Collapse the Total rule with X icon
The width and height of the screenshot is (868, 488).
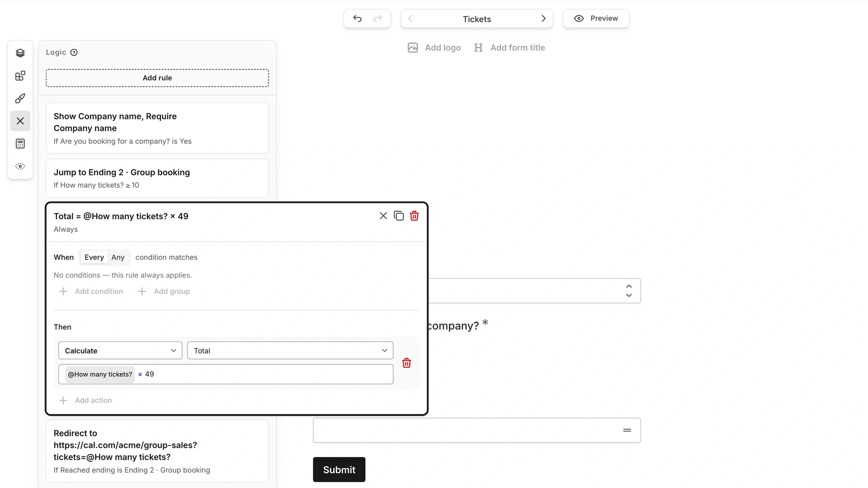tap(383, 216)
